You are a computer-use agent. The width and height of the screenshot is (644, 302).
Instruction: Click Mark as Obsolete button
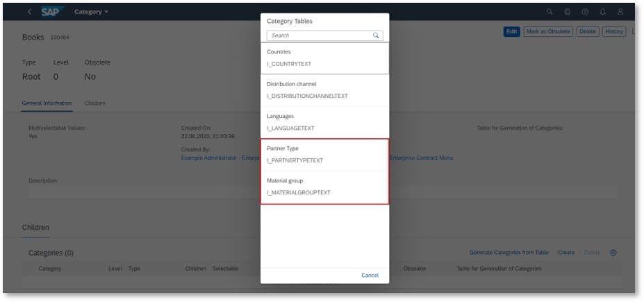(x=548, y=32)
